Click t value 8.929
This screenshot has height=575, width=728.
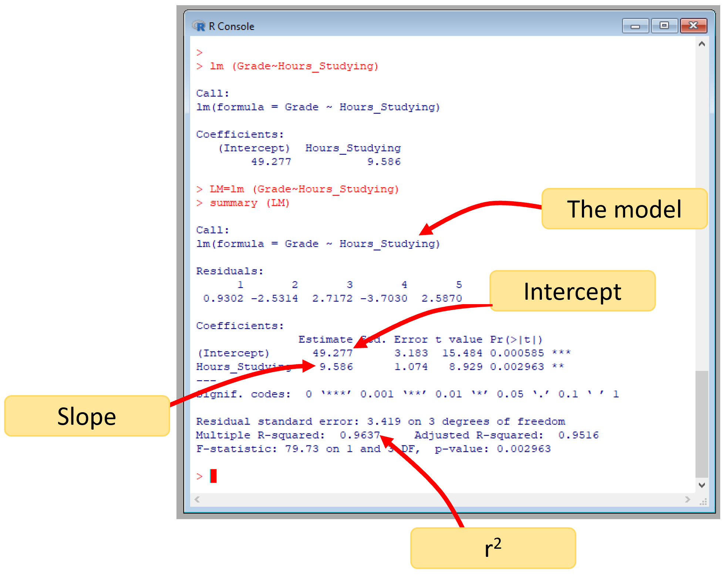pyautogui.click(x=466, y=367)
